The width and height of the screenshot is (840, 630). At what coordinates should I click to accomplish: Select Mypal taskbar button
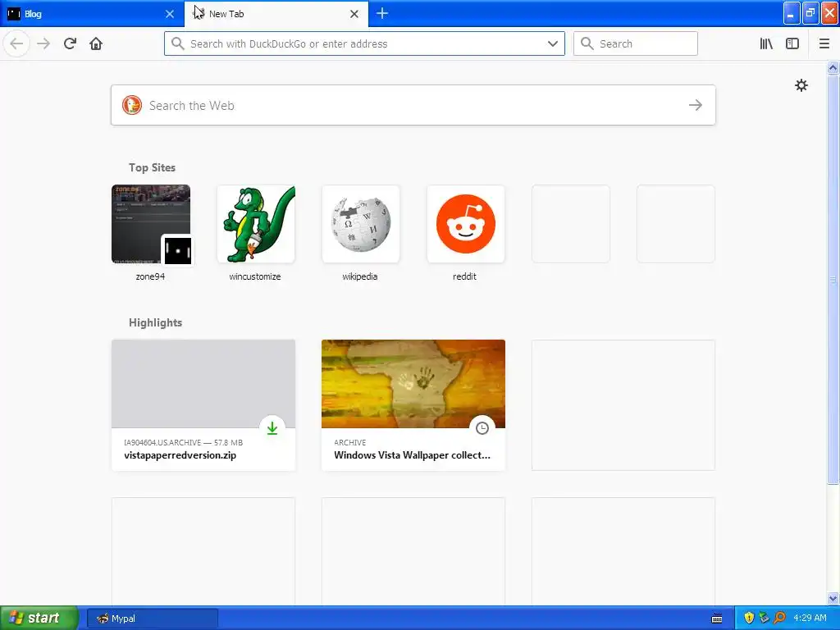point(152,619)
